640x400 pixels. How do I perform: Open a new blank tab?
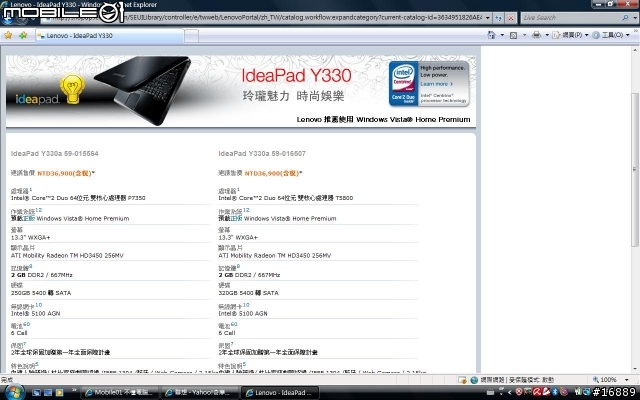191,36
